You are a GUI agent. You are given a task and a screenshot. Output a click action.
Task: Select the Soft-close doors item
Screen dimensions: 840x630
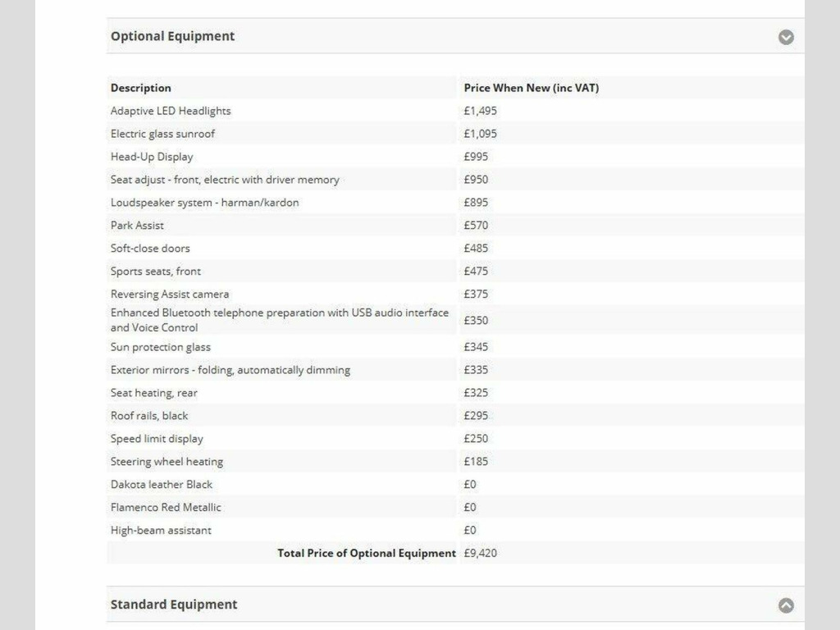[150, 249]
